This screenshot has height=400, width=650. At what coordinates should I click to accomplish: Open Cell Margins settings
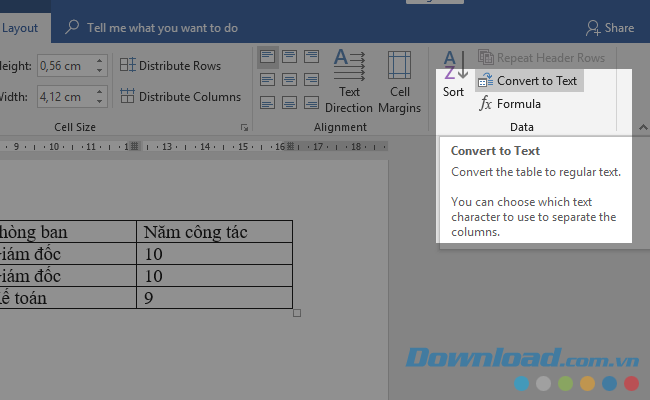click(399, 80)
